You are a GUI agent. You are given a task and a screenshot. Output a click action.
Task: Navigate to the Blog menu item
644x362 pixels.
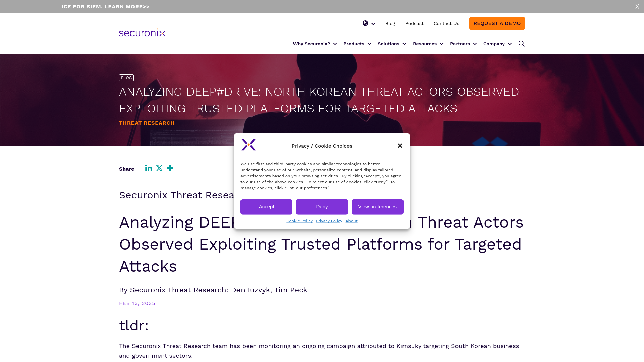pyautogui.click(x=390, y=23)
